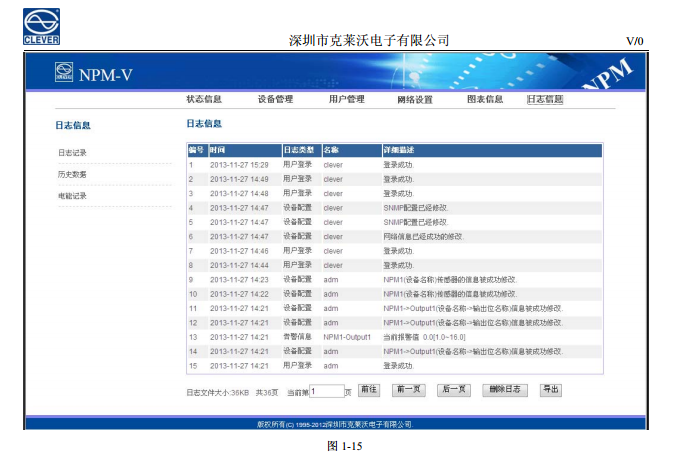Click row 11 description about Output1
This screenshot has width=683, height=464.
[x=473, y=308]
